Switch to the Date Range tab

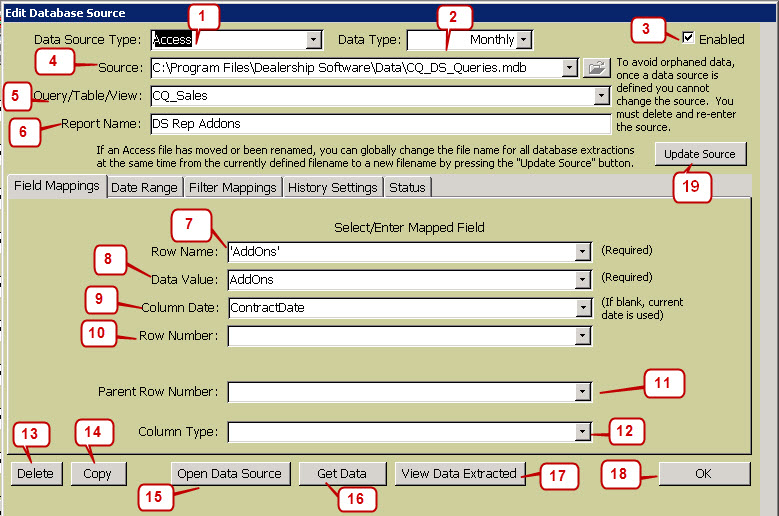coord(144,187)
